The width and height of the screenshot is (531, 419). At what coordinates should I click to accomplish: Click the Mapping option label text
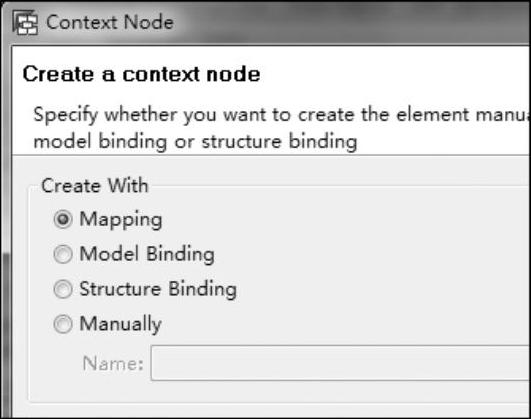click(121, 220)
